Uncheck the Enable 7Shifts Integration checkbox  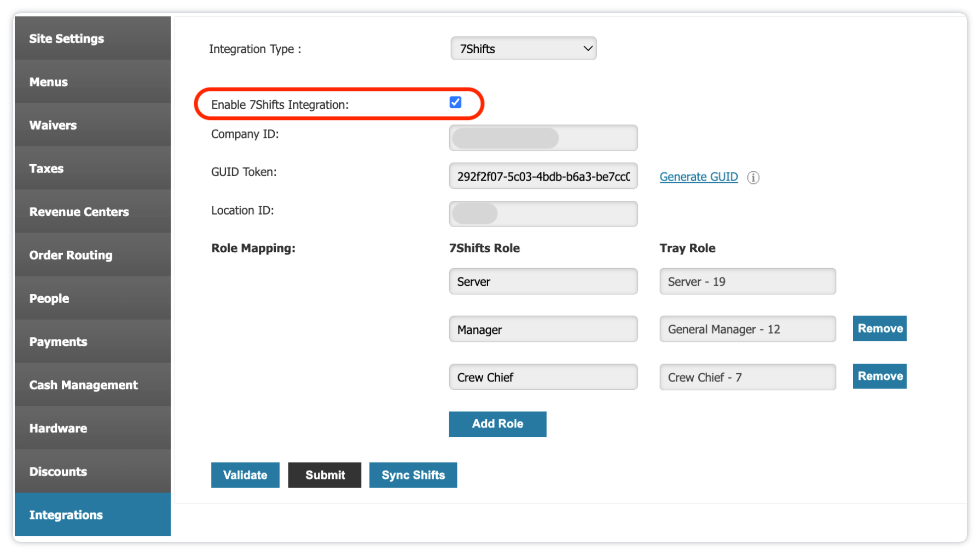[x=455, y=102]
